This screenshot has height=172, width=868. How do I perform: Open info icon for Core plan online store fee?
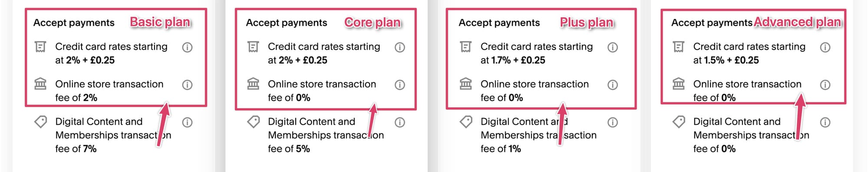coord(400,85)
